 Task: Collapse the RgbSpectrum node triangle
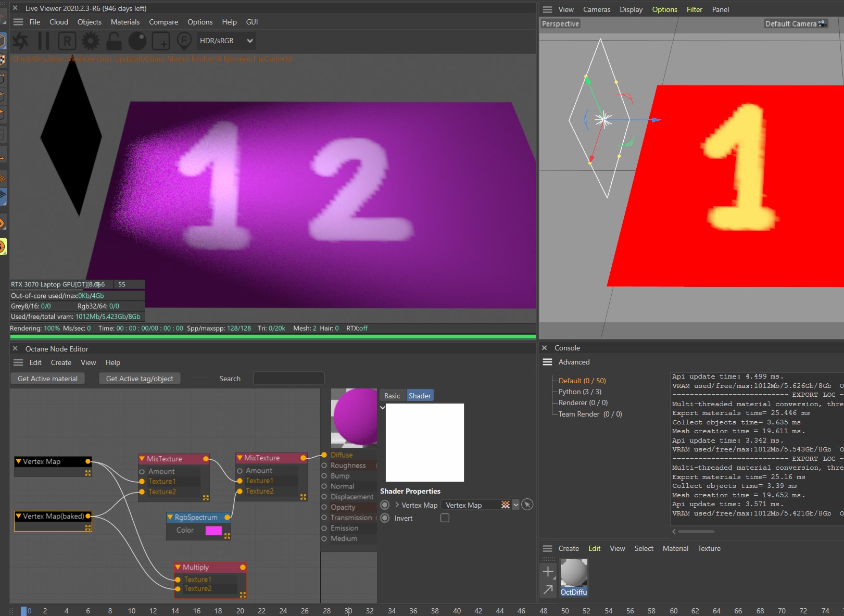click(x=170, y=517)
